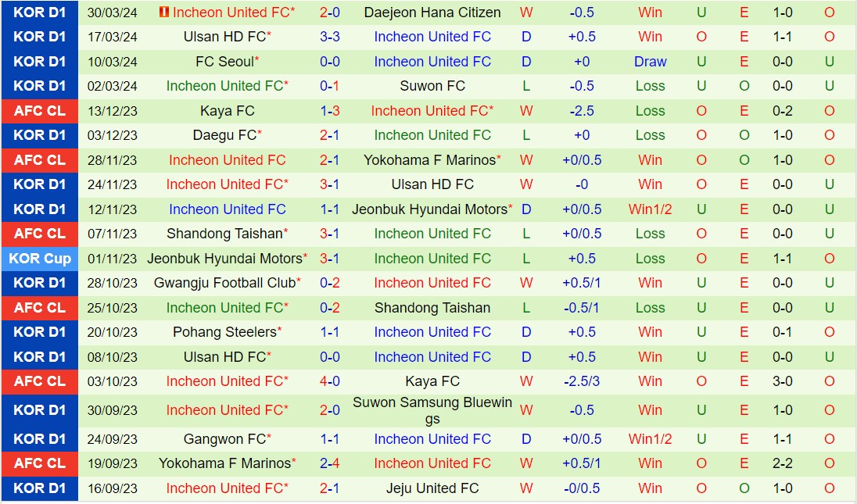Click the 0-1 score versus Suwon FC
The image size is (857, 504).
(330, 86)
